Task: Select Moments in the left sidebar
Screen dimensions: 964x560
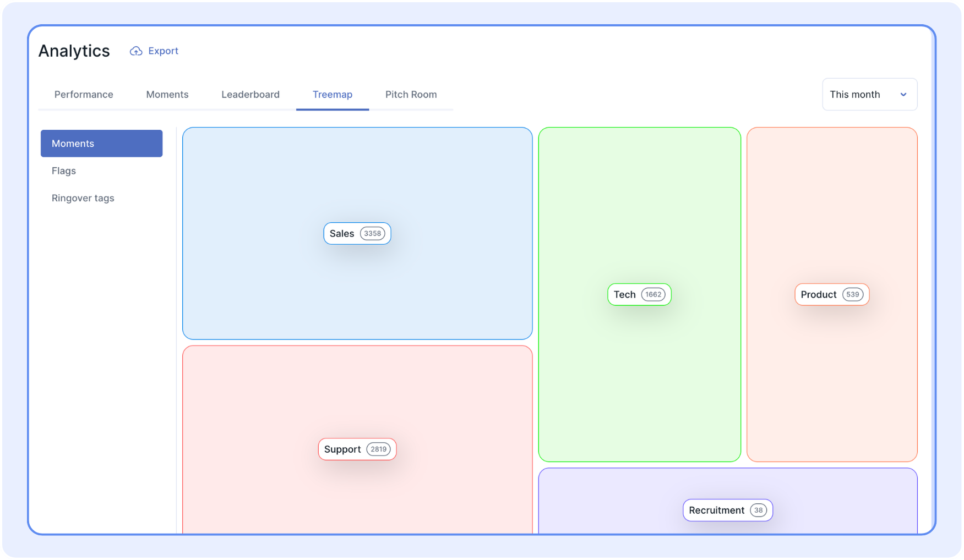Action: (101, 144)
